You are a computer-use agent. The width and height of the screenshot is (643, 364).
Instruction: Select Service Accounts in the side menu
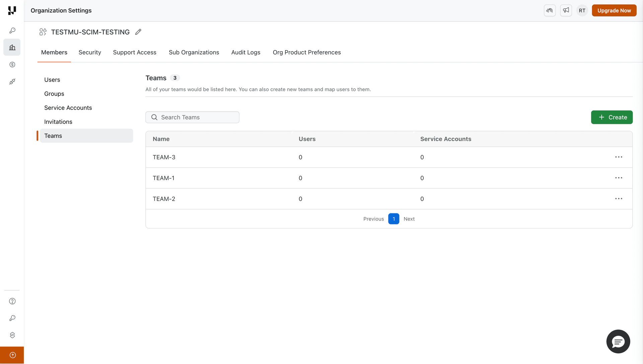point(68,108)
